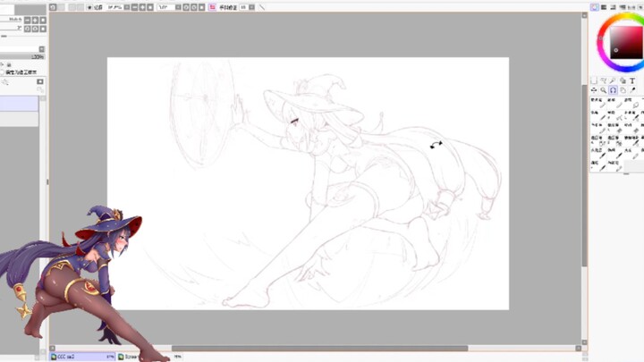Reset the canvas zoom in top toolbar
This screenshot has height=362, width=644.
(150, 7)
